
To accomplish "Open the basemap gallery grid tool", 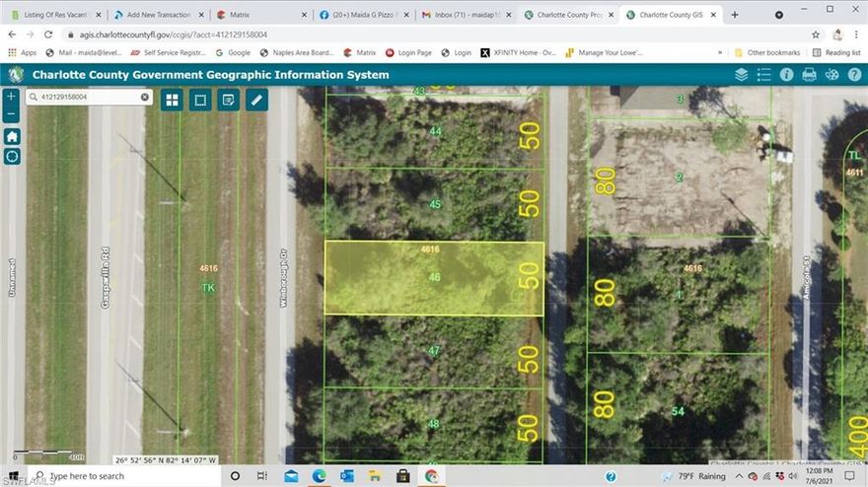I will pyautogui.click(x=173, y=100).
